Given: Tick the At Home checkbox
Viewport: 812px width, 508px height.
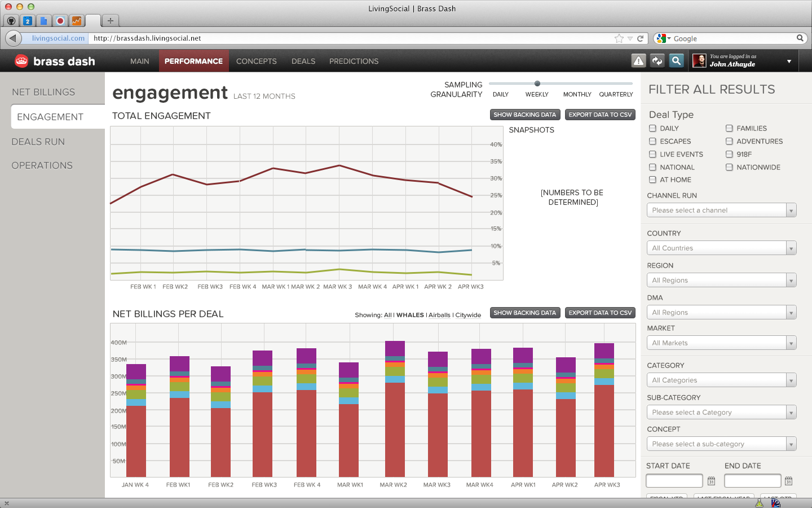Looking at the screenshot, I should [x=652, y=179].
